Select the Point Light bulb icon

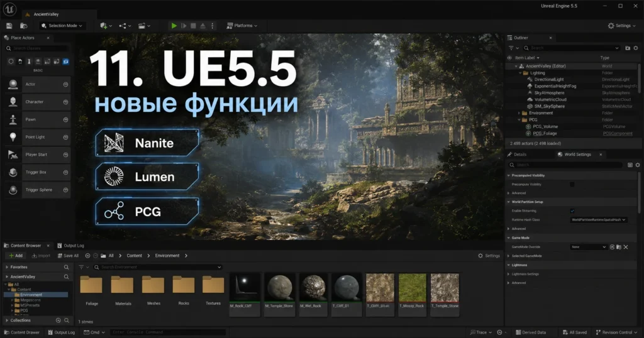point(13,137)
